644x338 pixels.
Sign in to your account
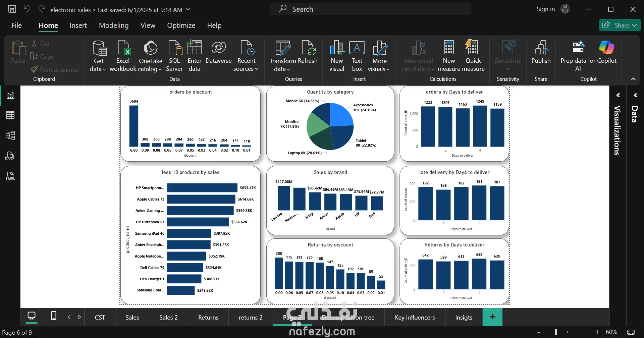[553, 9]
